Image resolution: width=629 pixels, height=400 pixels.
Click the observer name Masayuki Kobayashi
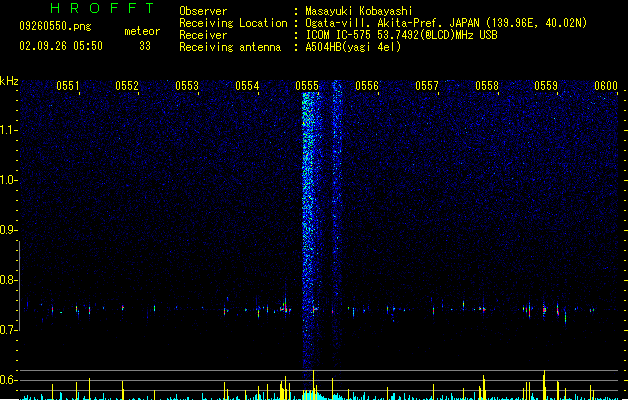click(x=359, y=11)
